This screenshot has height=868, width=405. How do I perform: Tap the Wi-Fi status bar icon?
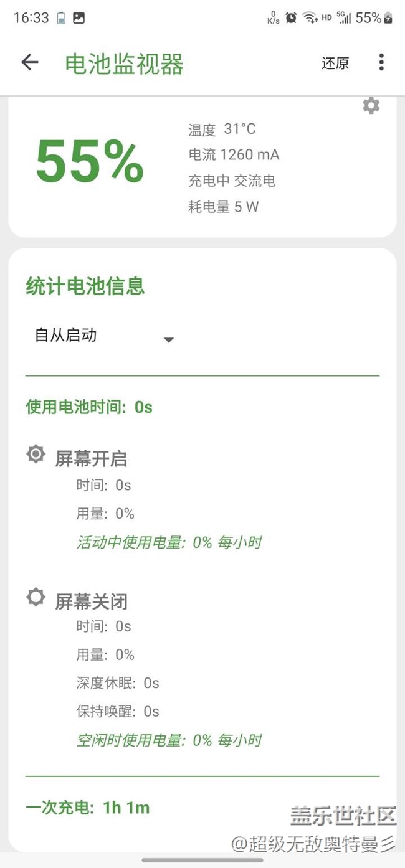[x=310, y=18]
